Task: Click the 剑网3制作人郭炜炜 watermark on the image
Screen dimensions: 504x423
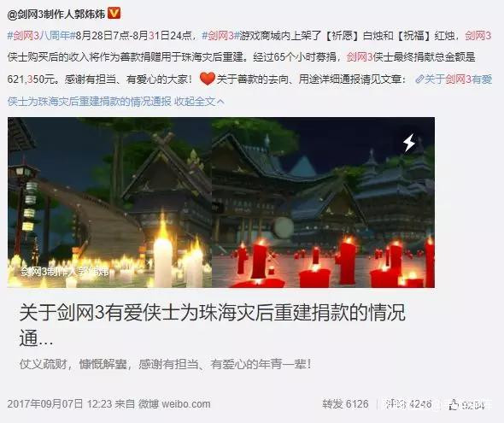Action: coord(65,272)
